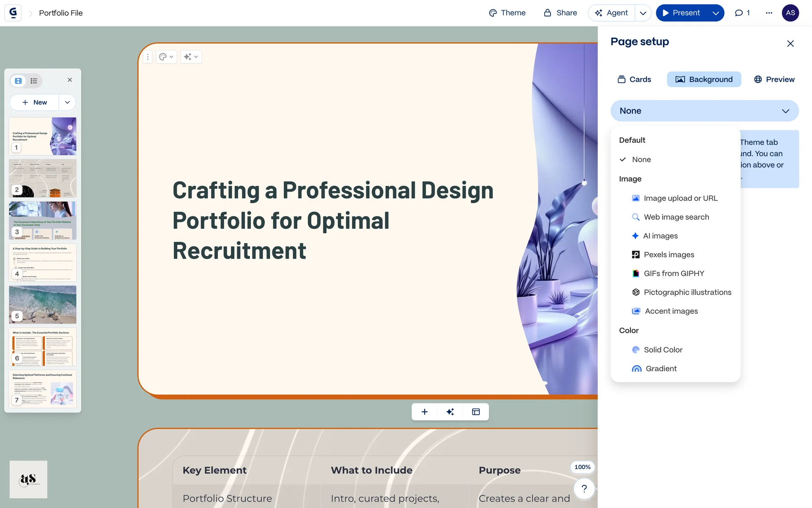Choose Pexels images from the menu

(x=669, y=254)
